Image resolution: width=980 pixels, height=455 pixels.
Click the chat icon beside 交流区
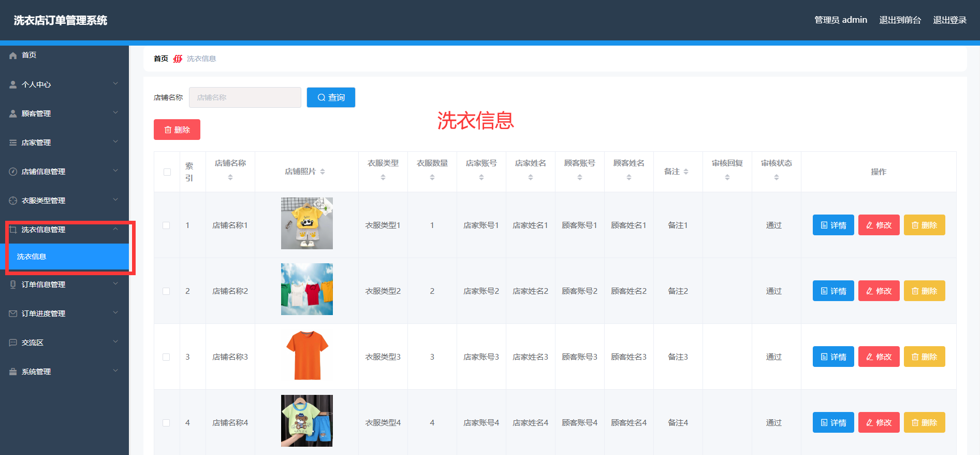point(13,343)
